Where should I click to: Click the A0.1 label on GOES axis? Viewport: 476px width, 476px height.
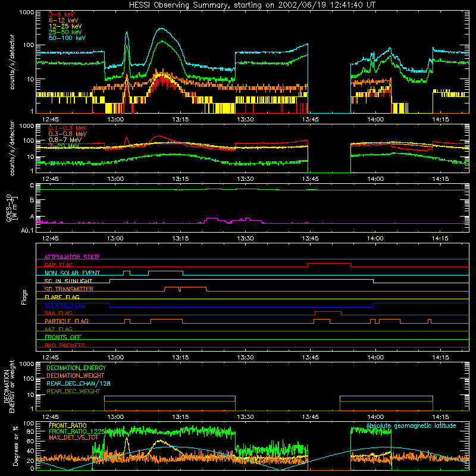coord(27,231)
